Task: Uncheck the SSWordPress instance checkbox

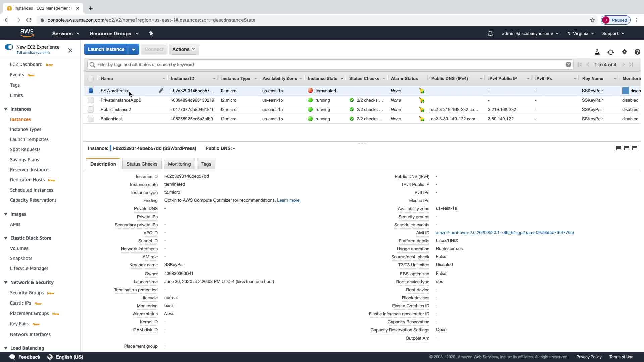Action: 91,91
